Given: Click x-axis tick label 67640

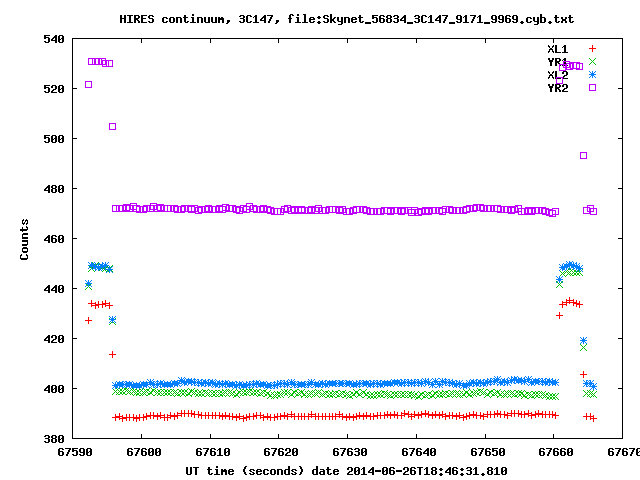Looking at the screenshot, I should point(419,452).
